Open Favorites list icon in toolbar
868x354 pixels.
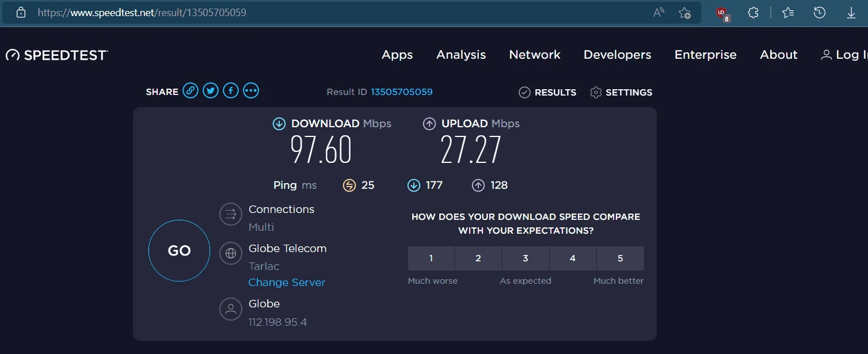tap(787, 13)
